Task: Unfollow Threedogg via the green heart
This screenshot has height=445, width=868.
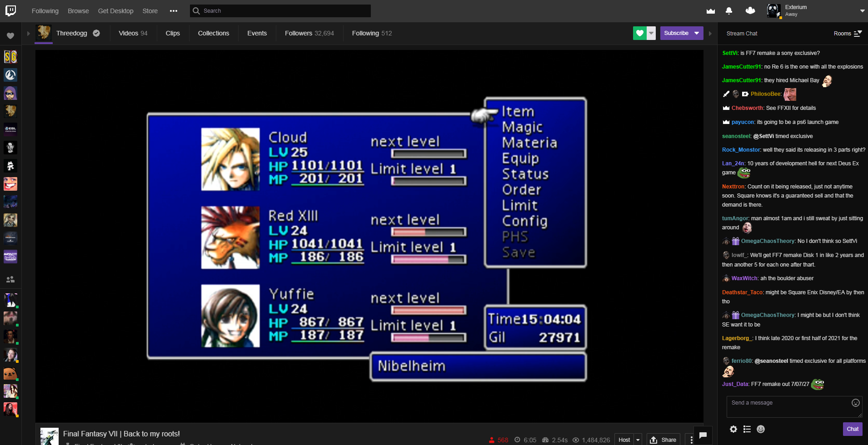Action: [640, 33]
